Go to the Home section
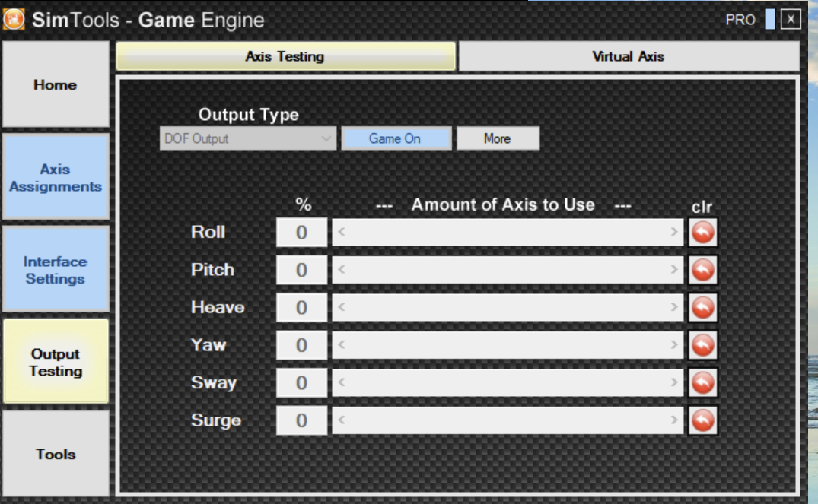Viewport: 818px width, 504px height. 56,85
